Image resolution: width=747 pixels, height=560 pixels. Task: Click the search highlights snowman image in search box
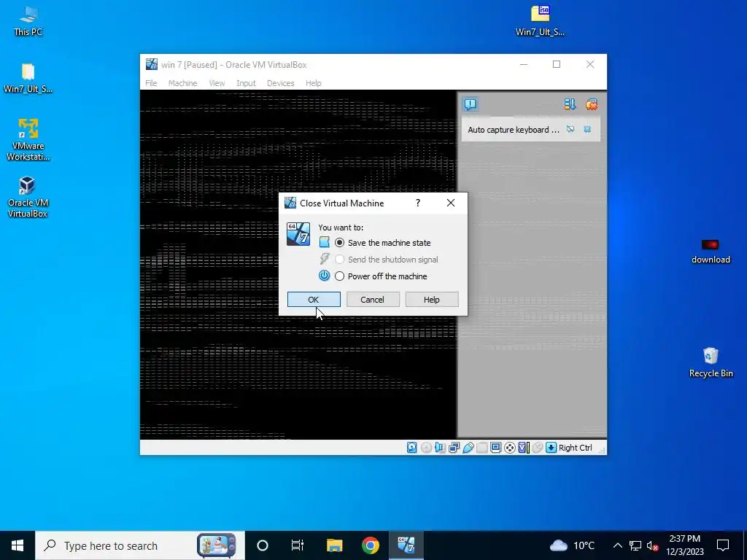(x=217, y=545)
